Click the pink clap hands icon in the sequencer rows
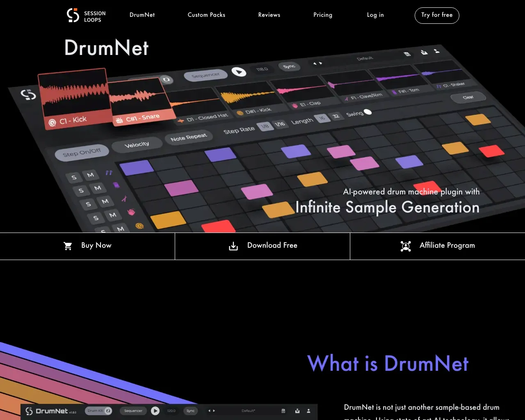Screen dimensions: 525x420 click(131, 212)
